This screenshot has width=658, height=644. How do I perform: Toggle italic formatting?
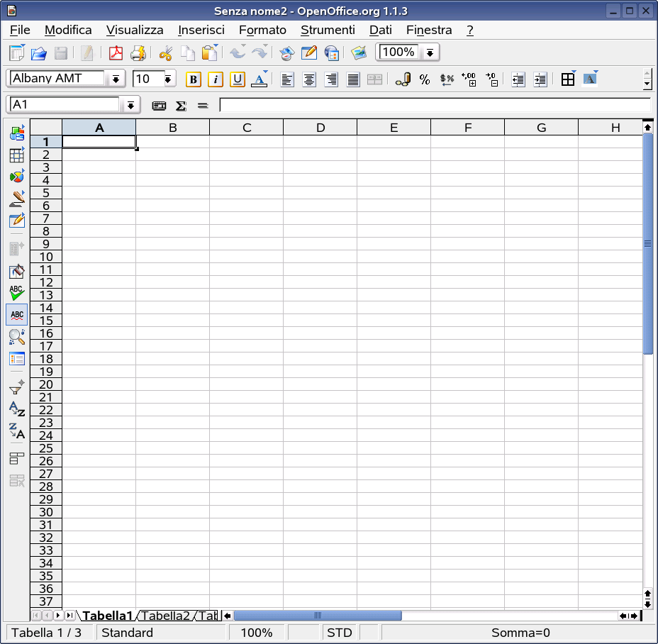[x=215, y=79]
